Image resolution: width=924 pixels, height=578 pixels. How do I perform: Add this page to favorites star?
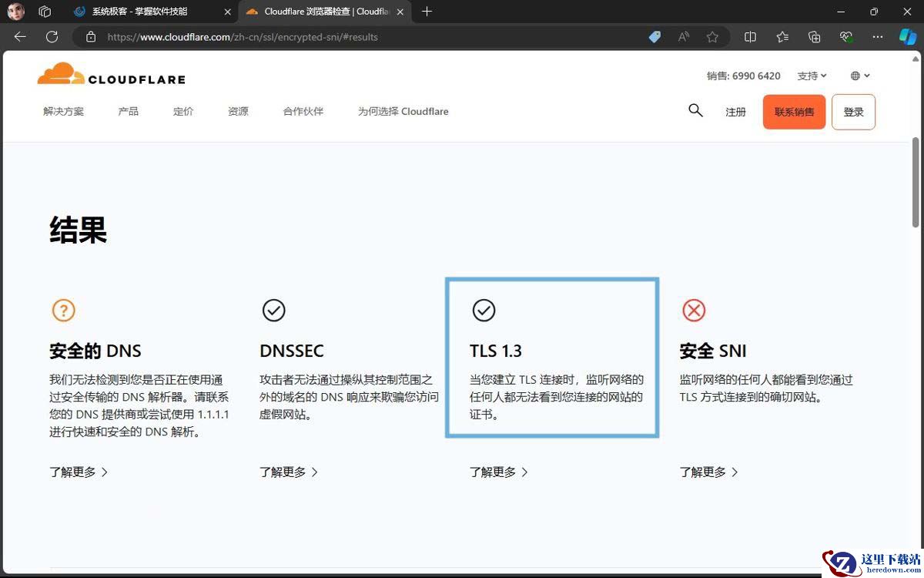coord(712,36)
